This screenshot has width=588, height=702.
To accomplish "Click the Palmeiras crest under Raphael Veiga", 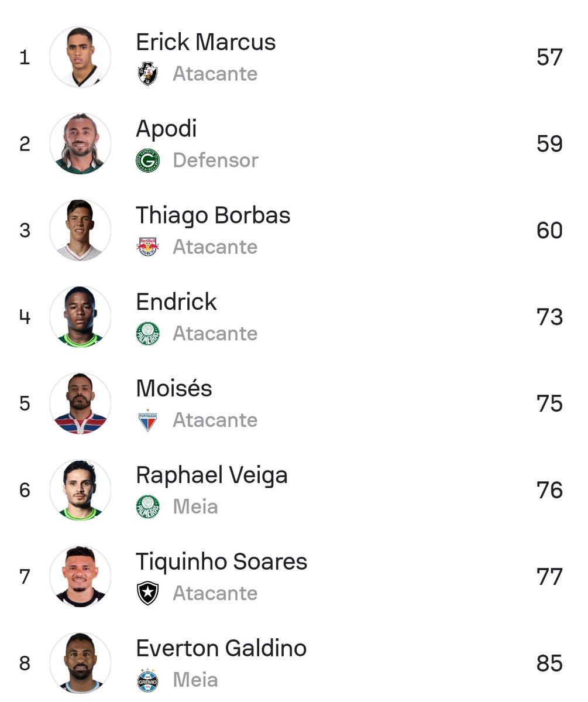I will click(147, 507).
